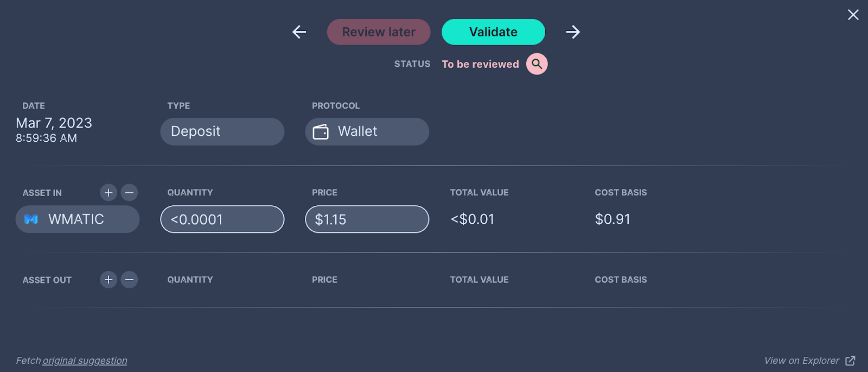Image resolution: width=868 pixels, height=372 pixels.
Task: Click the STATUS label
Action: click(412, 64)
